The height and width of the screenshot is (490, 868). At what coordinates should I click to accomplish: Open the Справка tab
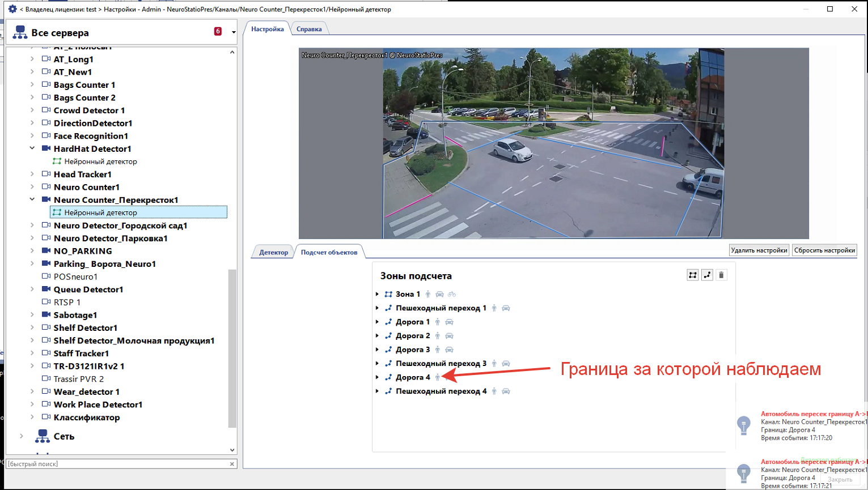(309, 29)
